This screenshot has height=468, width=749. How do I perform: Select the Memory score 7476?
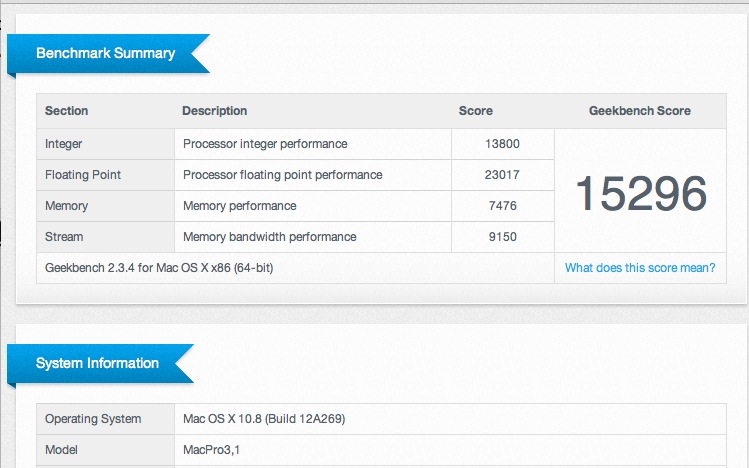point(503,206)
